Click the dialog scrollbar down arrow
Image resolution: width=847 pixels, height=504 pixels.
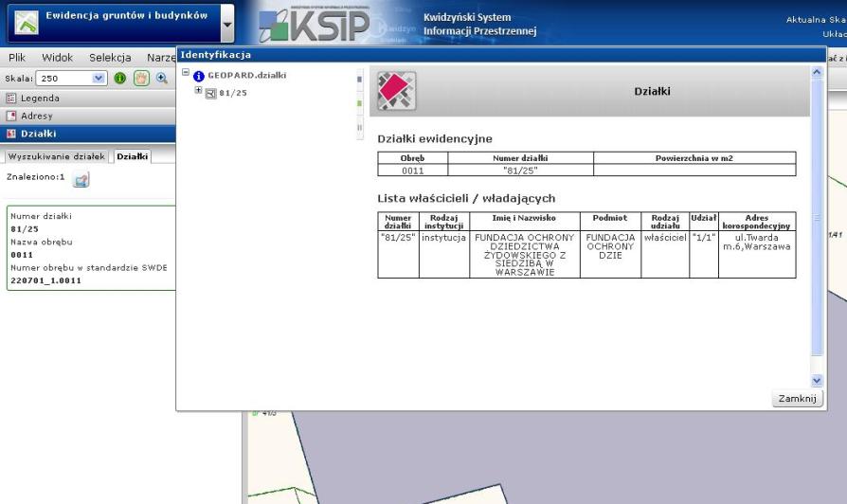[x=818, y=379]
